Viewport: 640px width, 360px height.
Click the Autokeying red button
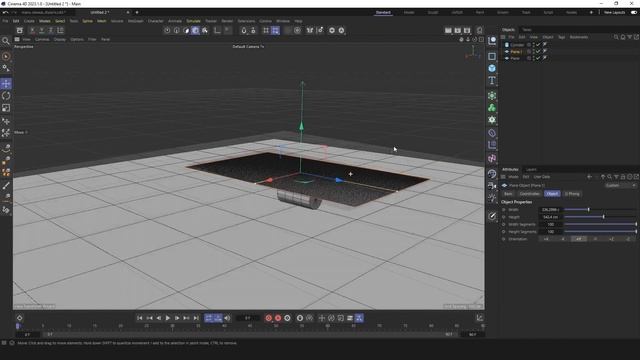pyautogui.click(x=278, y=318)
